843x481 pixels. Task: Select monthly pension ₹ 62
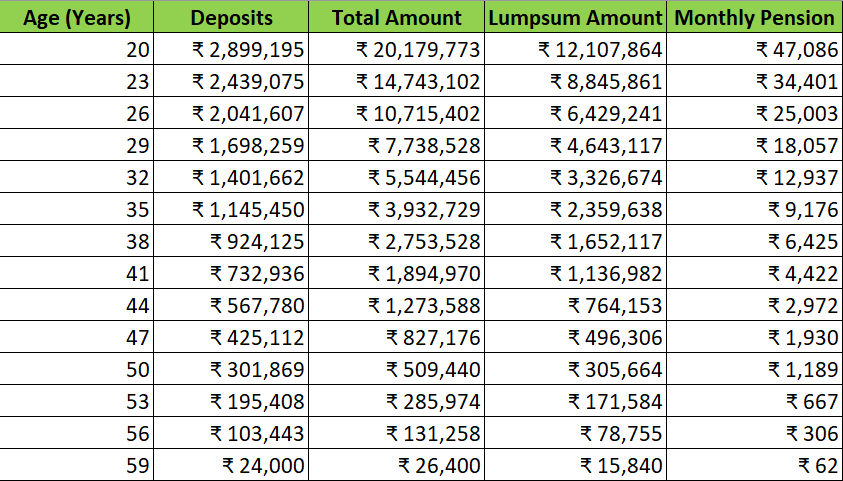(816, 466)
